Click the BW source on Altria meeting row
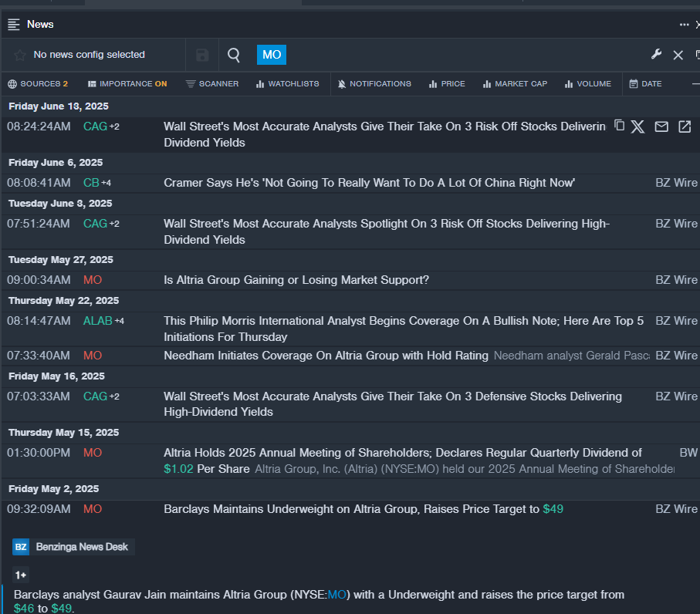The width and height of the screenshot is (700, 614). (688, 453)
